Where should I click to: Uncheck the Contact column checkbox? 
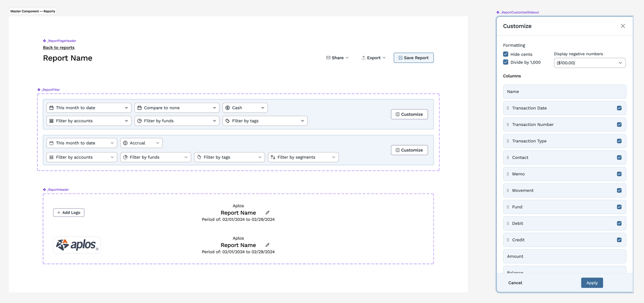click(619, 158)
